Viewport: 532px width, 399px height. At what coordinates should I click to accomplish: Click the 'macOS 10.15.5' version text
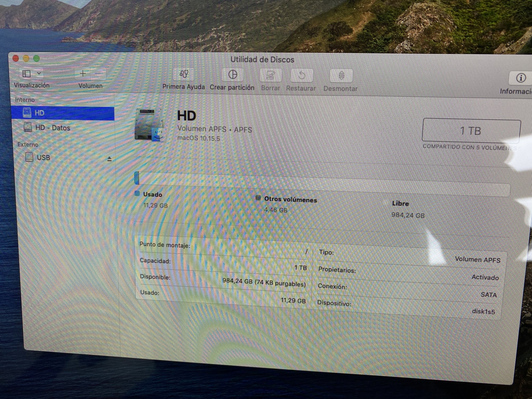198,138
